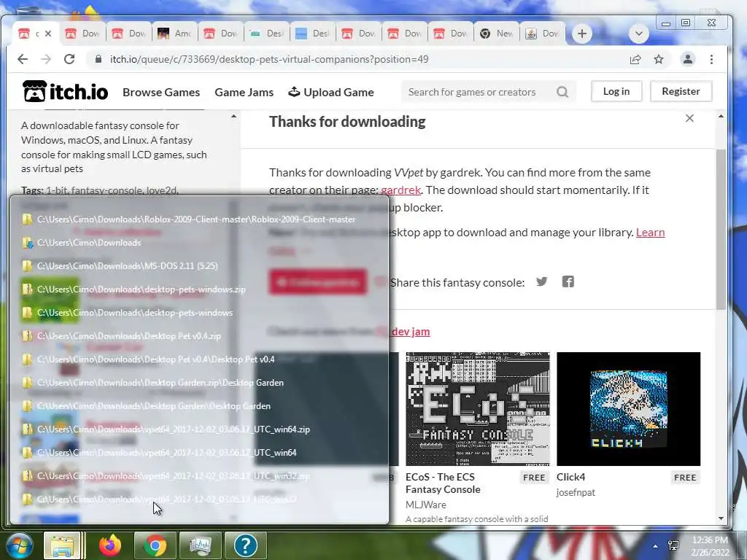
Task: Click the Log in button
Action: point(616,91)
